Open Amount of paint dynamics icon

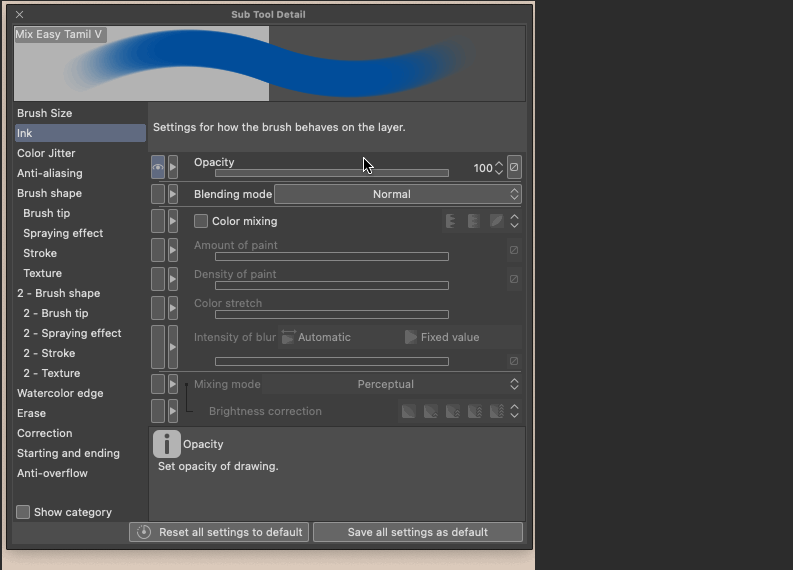pos(514,250)
